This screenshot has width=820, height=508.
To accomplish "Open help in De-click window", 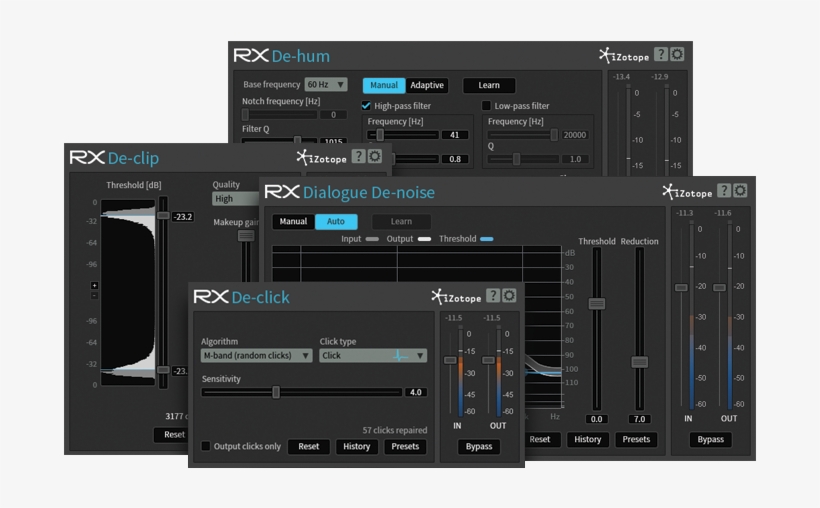I will pyautogui.click(x=493, y=296).
